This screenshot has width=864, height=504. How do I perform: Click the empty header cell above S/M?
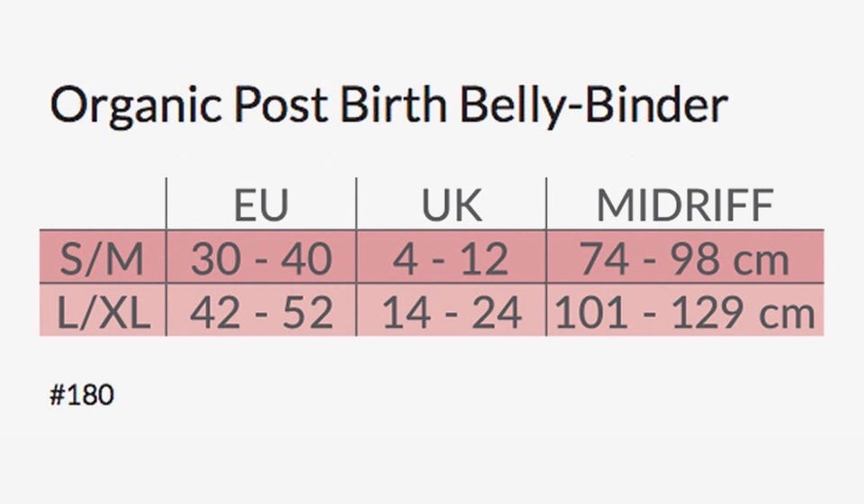point(103,203)
